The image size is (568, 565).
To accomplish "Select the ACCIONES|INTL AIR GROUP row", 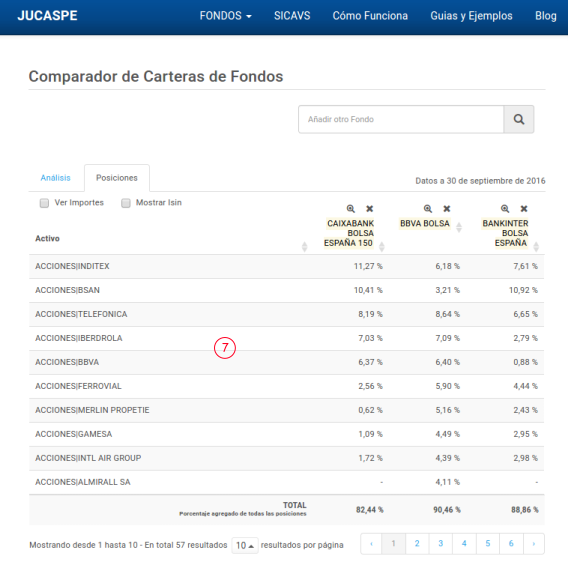I will 287,458.
